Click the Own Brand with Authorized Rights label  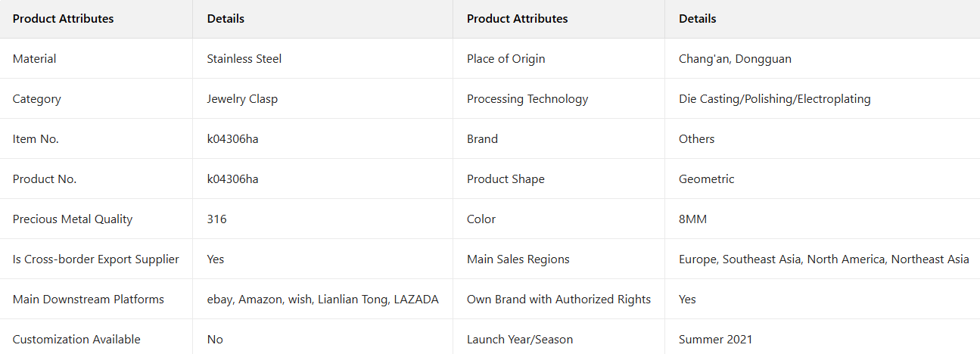click(558, 300)
